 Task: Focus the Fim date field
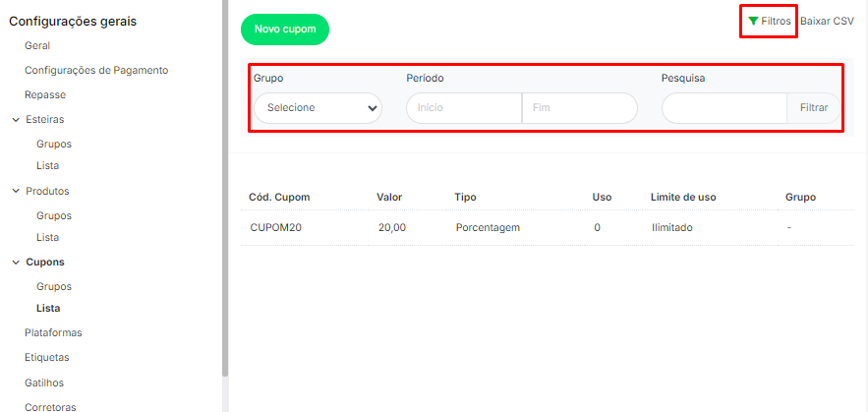point(579,108)
